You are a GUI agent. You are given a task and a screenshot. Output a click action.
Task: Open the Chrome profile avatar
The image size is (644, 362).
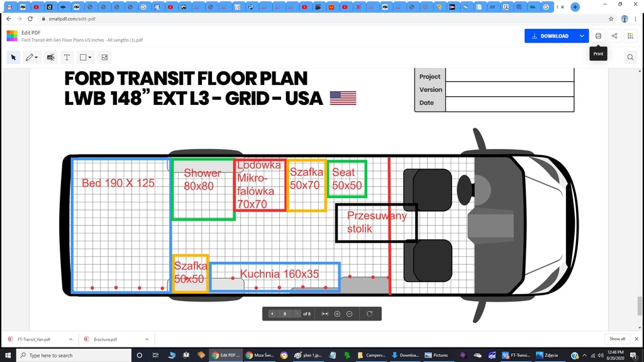click(x=625, y=19)
